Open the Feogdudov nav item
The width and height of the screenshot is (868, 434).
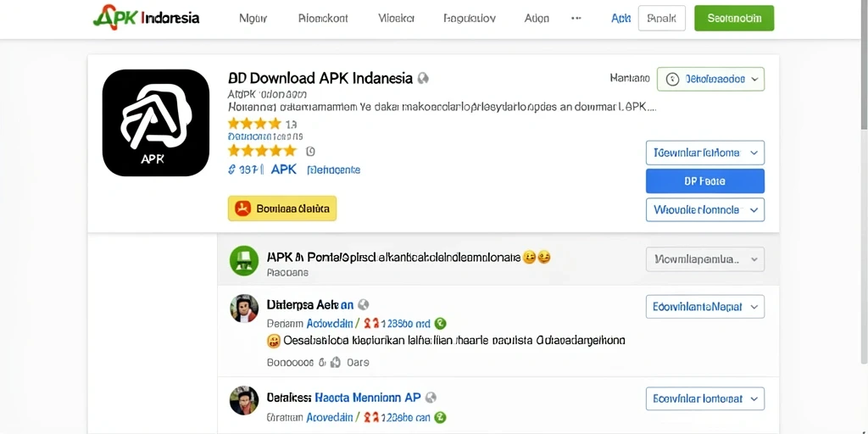tap(470, 19)
